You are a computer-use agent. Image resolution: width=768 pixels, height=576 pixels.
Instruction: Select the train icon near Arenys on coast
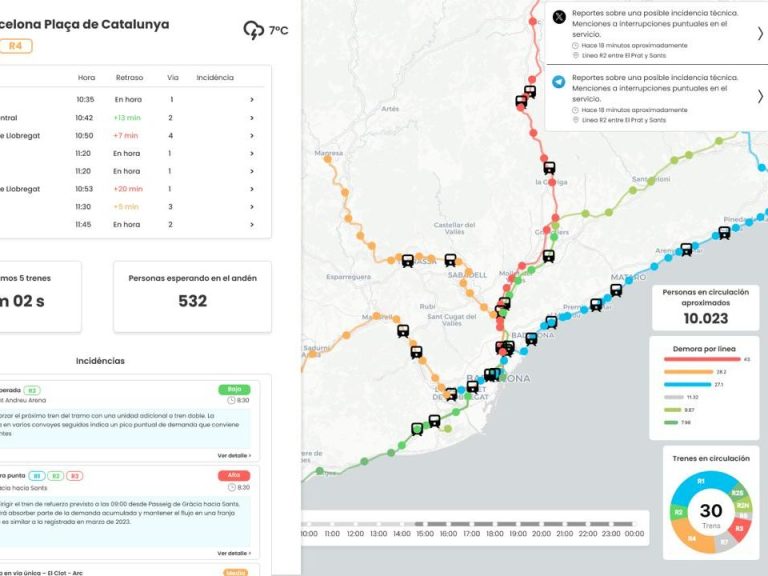point(686,248)
